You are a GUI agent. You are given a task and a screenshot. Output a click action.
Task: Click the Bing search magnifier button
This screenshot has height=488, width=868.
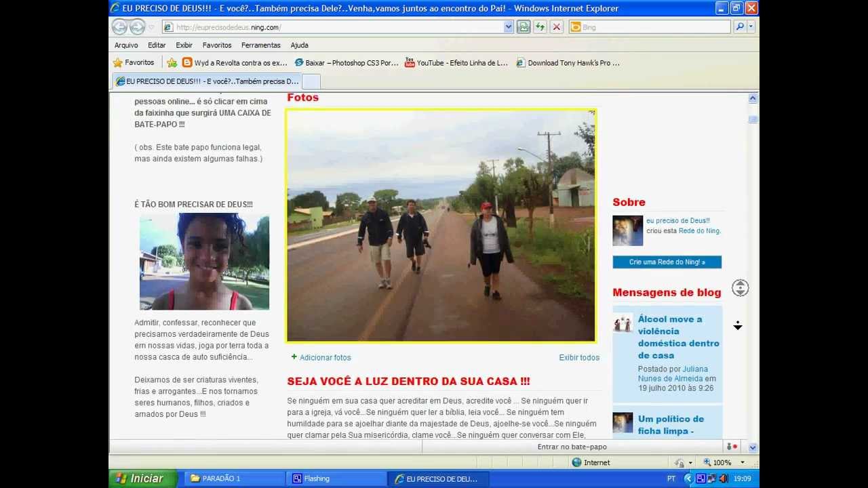coord(740,27)
